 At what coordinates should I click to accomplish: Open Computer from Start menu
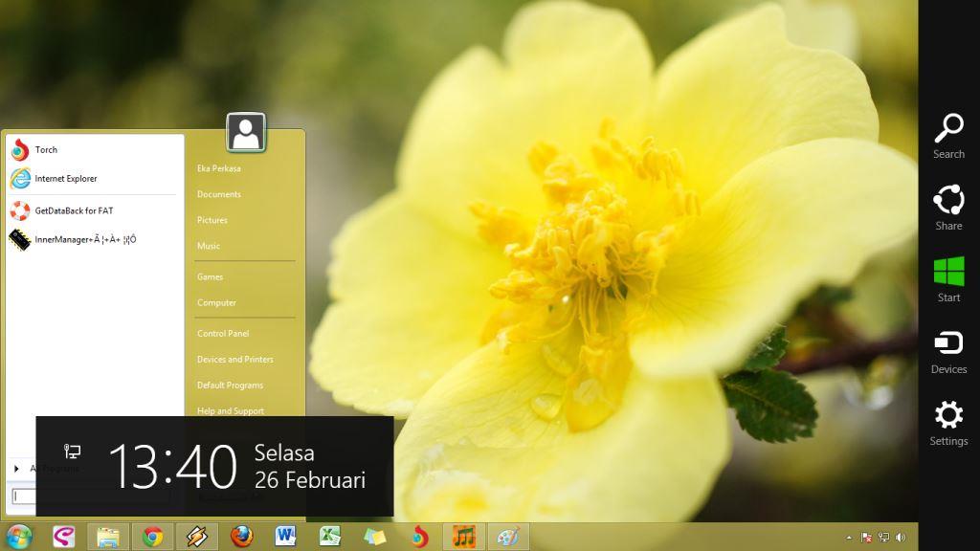pos(217,303)
